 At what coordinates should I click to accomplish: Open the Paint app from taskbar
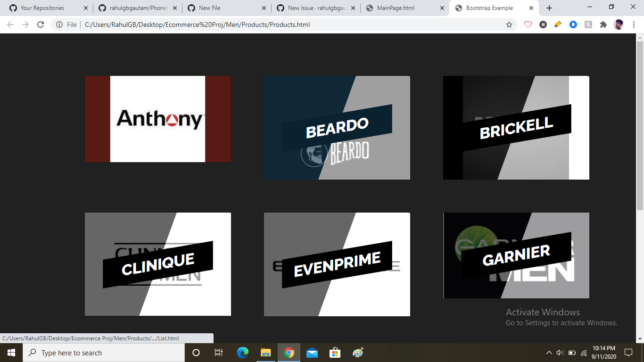(358, 353)
